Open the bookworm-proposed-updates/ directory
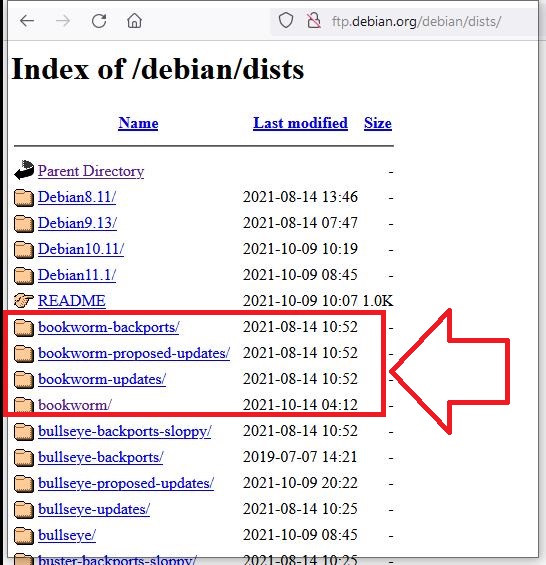Screen dimensions: 546x565 click(x=134, y=353)
